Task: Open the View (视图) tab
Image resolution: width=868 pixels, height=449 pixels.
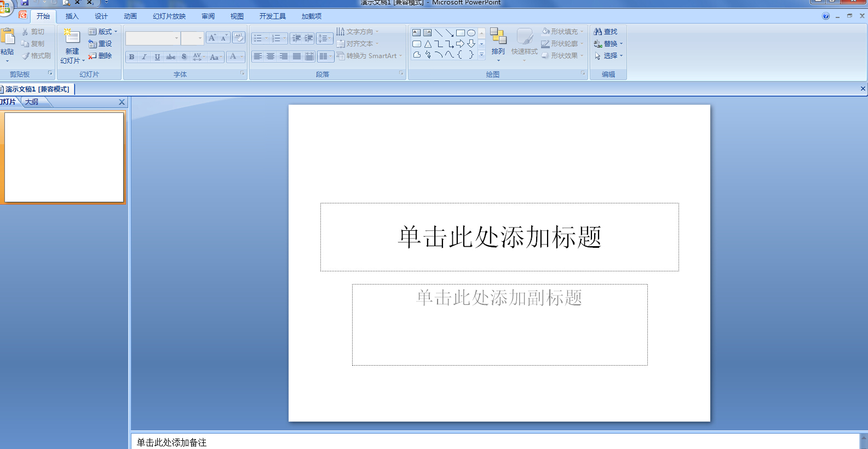Action: click(237, 16)
